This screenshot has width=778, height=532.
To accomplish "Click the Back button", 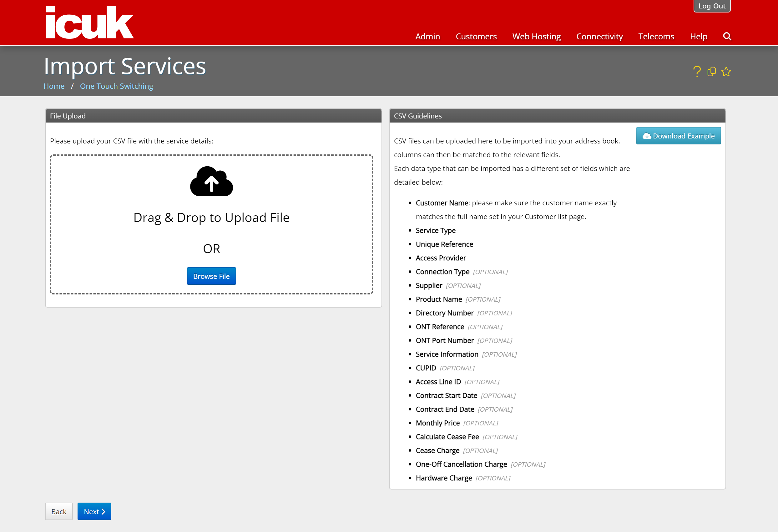I will [58, 511].
